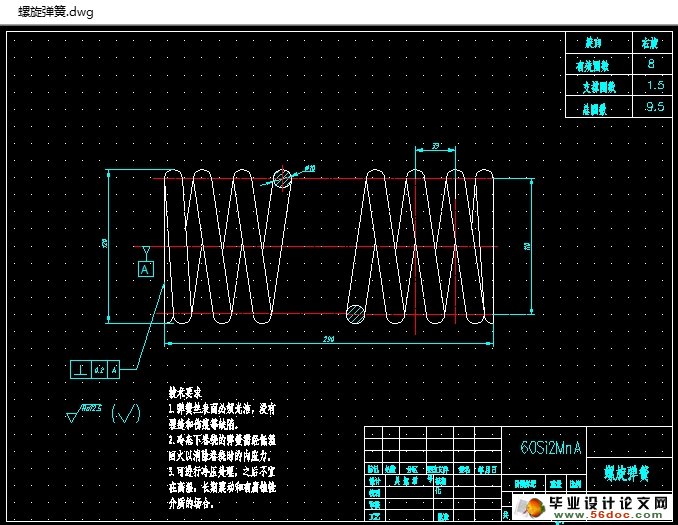Click the 总圈数 table label
The image size is (678, 525).
coord(595,109)
